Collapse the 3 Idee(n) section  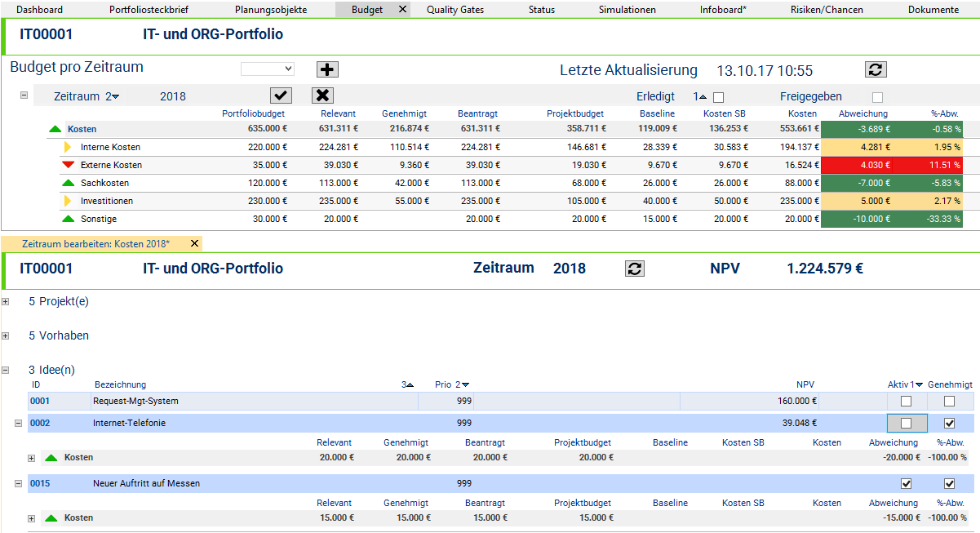click(6, 370)
